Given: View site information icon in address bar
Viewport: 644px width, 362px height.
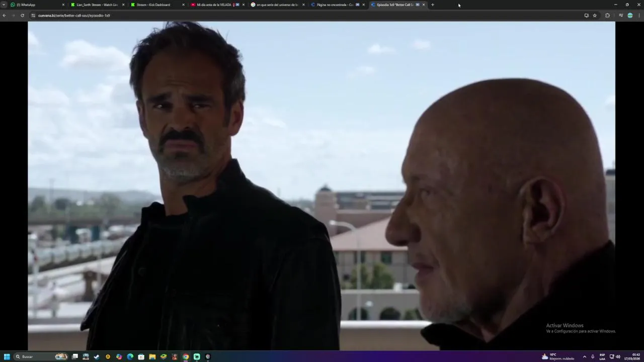Looking at the screenshot, I should 33,16.
